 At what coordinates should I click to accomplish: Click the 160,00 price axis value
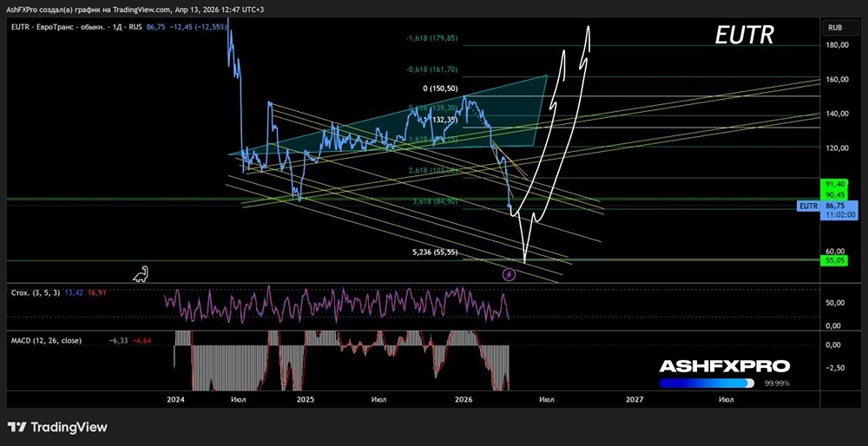point(837,80)
